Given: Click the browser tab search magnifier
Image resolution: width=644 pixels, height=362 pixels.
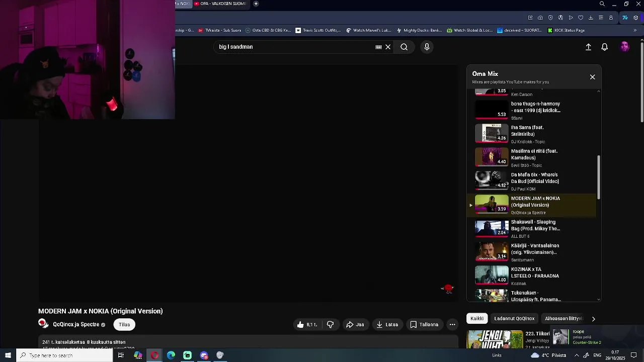Looking at the screenshot, I should (x=602, y=4).
